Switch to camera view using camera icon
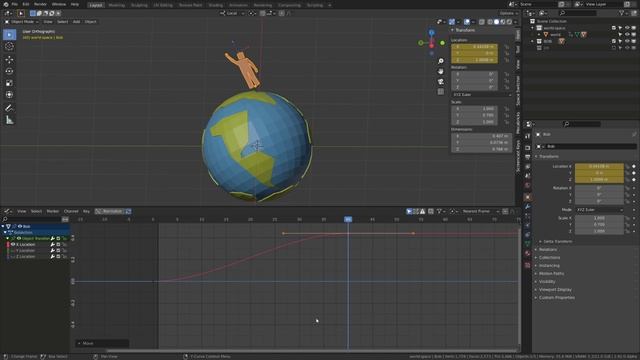The width and height of the screenshot is (640, 360). click(x=441, y=82)
